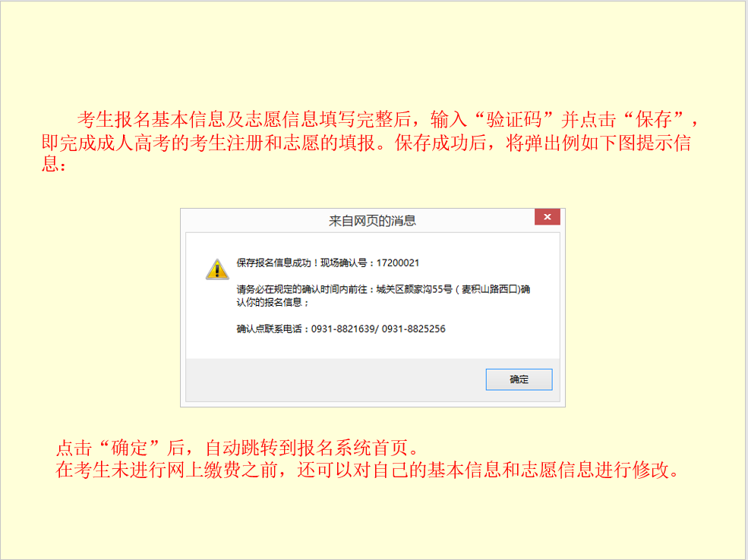
Task: Click the 确定 button in the dialog
Action: [519, 379]
